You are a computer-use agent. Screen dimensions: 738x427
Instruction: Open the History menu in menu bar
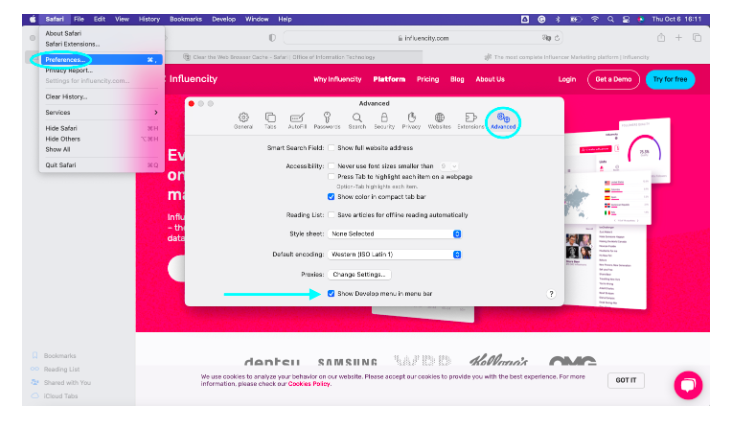point(149,19)
